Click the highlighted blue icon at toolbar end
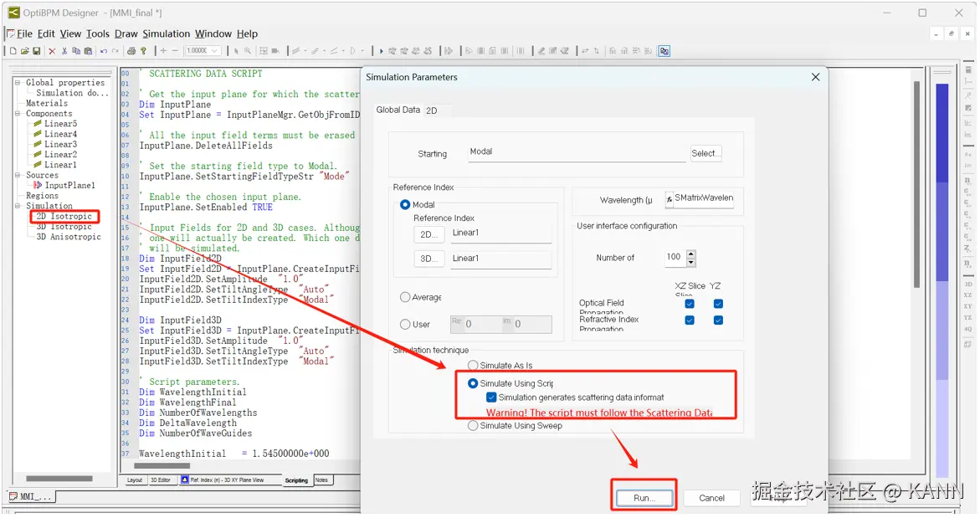 coord(664,51)
